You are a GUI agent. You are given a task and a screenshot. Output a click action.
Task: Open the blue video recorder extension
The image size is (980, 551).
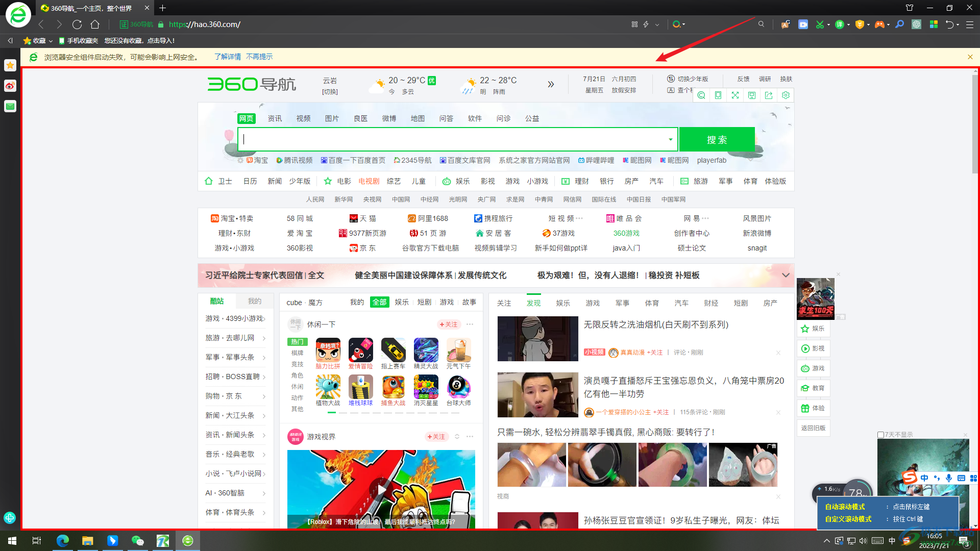803,24
